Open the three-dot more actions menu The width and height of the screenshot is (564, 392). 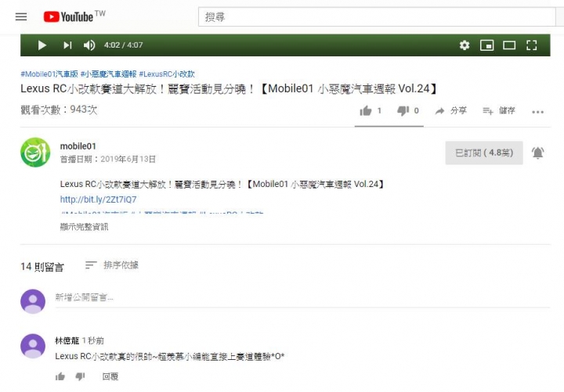[x=537, y=112]
